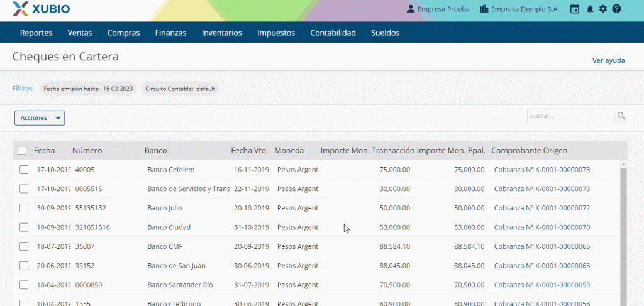Open Cobranza X-0001-00000065 link
This screenshot has width=644, height=306.
point(542,246)
